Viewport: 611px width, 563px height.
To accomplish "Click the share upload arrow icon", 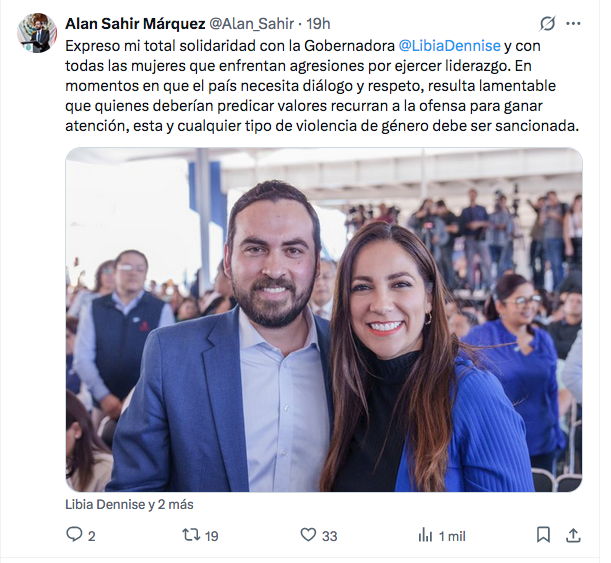I will tap(573, 535).
